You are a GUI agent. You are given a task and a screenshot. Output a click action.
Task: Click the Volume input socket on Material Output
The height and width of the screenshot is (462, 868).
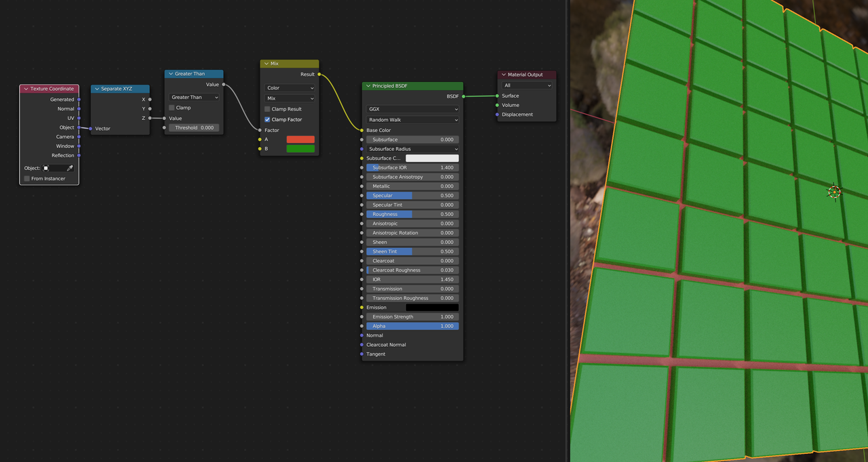[x=497, y=105]
